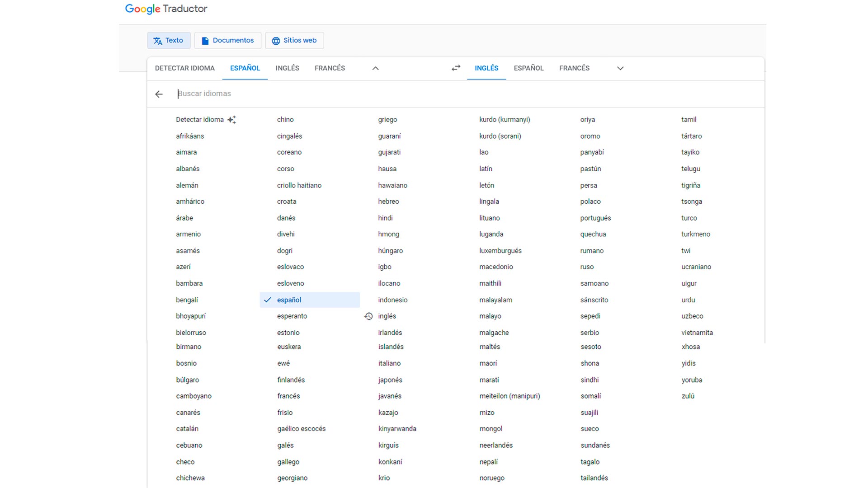This screenshot has height=488, width=868.
Task: Pick sueco from the language list
Action: (590, 429)
